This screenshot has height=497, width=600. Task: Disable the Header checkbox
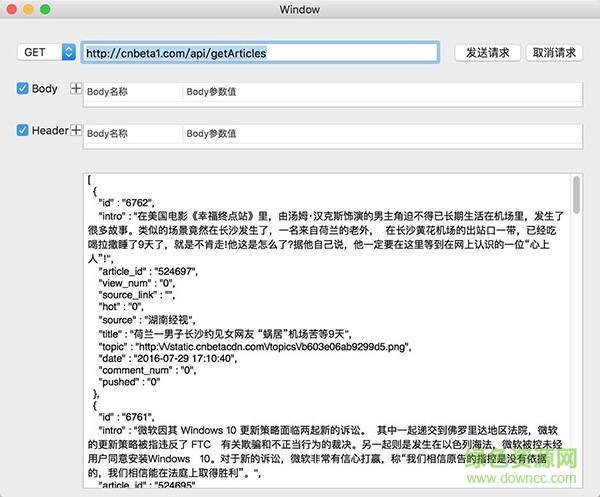(x=23, y=130)
